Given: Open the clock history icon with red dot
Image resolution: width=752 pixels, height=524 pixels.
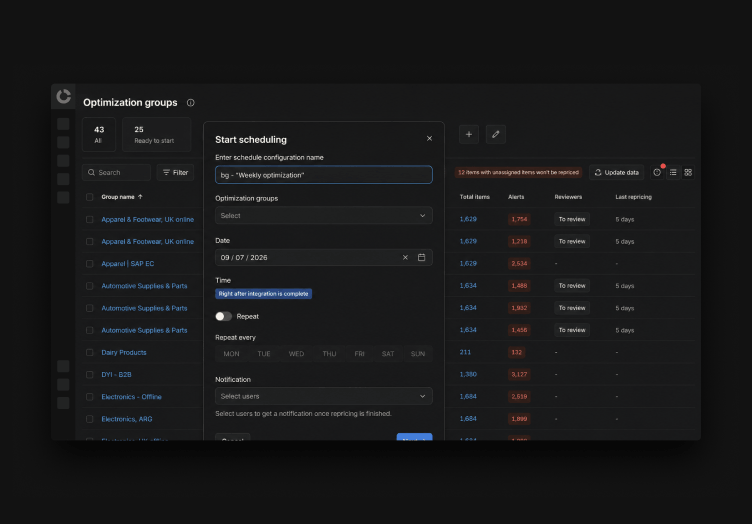Looking at the screenshot, I should [x=657, y=173].
